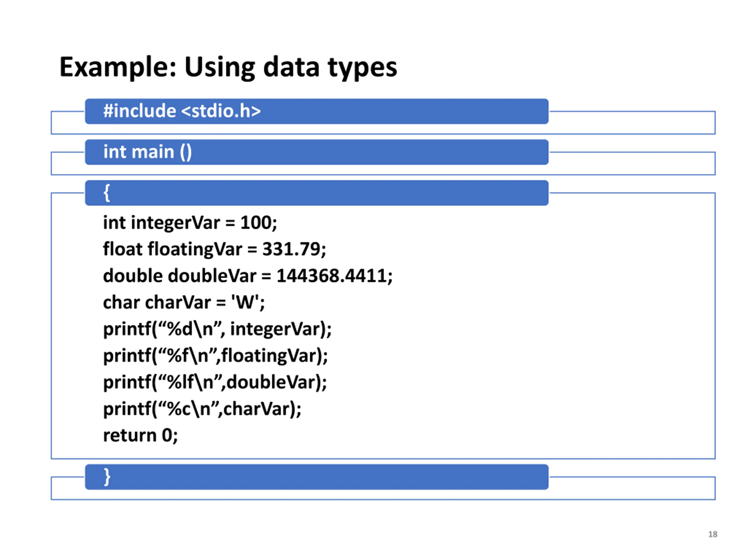Viewport: 747px width, 560px height.
Task: Click the word 'stdio.h' in the header bar
Action: (221, 111)
